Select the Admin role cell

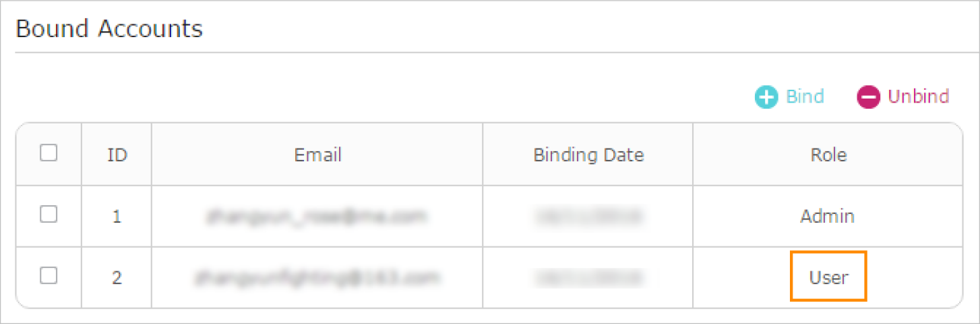click(828, 217)
